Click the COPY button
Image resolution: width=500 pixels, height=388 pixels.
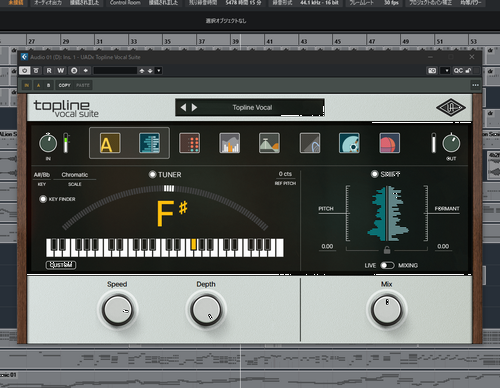pos(64,85)
